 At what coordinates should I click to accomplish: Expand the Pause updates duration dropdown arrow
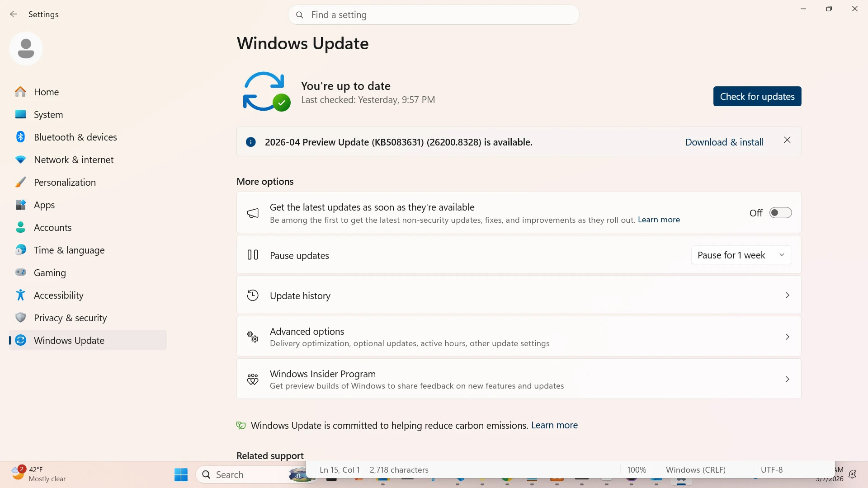tap(782, 255)
